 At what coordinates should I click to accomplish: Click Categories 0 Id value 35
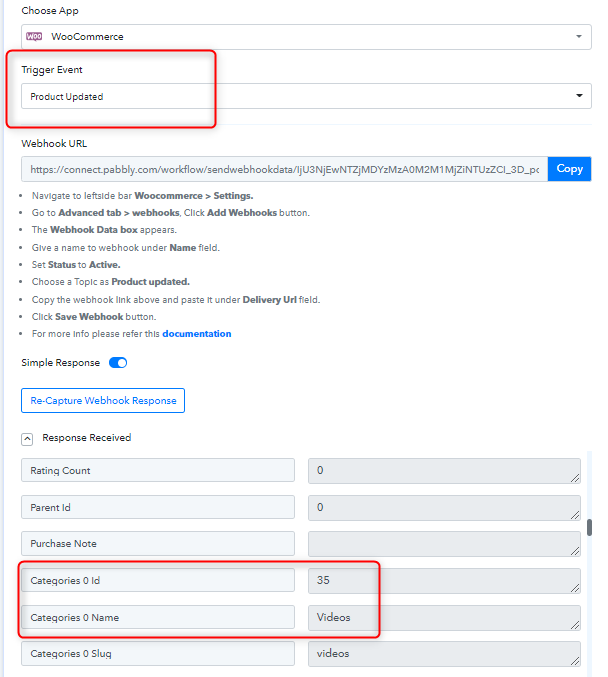click(444, 580)
